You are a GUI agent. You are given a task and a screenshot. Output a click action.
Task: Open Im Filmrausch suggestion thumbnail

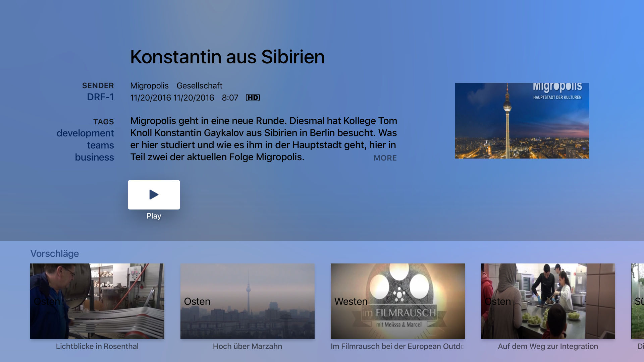398,301
